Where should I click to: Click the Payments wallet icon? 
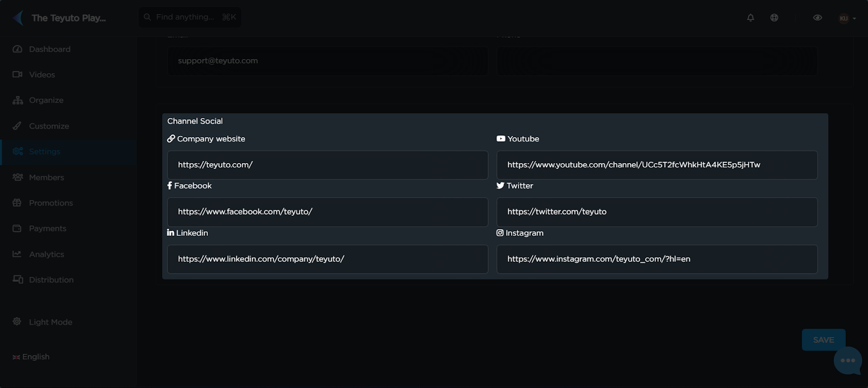pyautogui.click(x=17, y=229)
